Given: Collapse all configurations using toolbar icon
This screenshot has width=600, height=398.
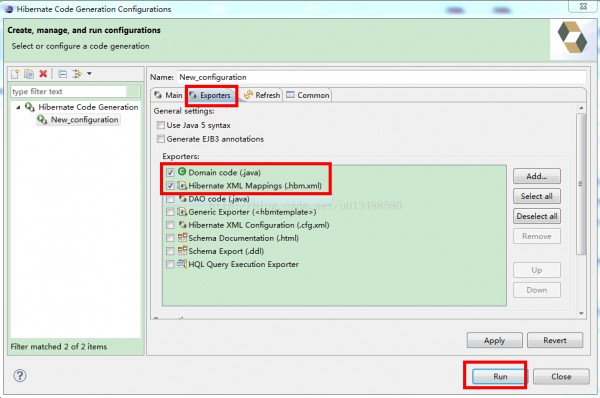Looking at the screenshot, I should [63, 74].
